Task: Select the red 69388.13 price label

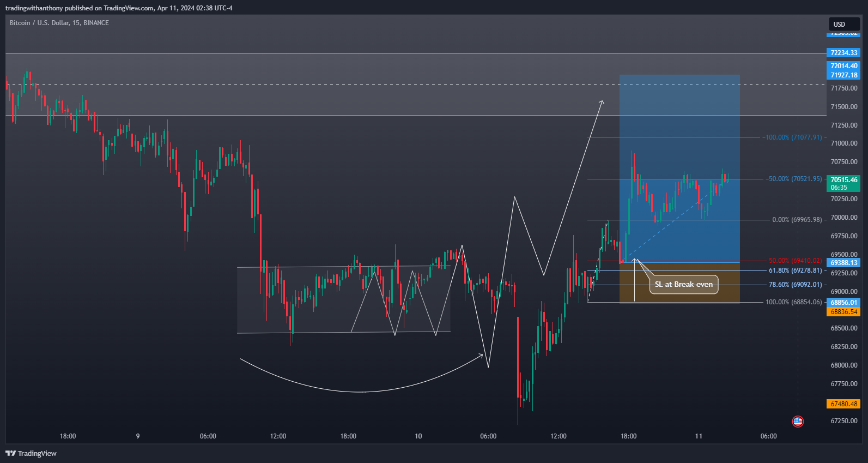Action: 843,263
